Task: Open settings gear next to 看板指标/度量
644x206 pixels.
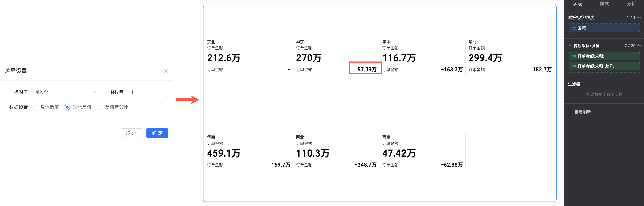Action: click(x=639, y=46)
